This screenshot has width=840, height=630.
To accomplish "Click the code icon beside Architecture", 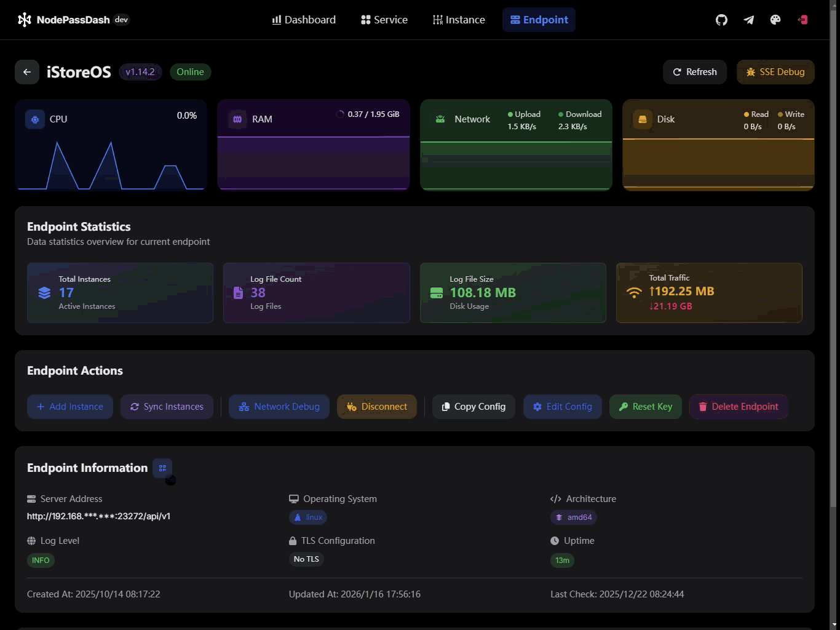I will click(x=556, y=499).
